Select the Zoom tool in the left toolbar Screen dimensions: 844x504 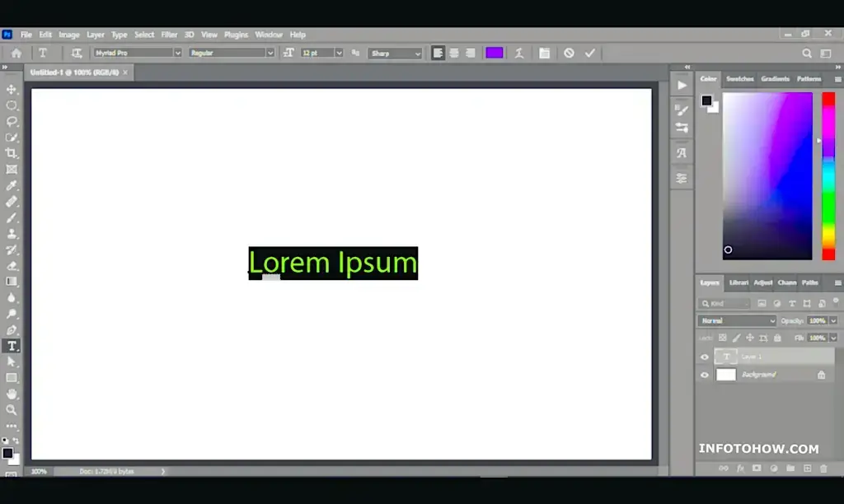[x=12, y=410]
